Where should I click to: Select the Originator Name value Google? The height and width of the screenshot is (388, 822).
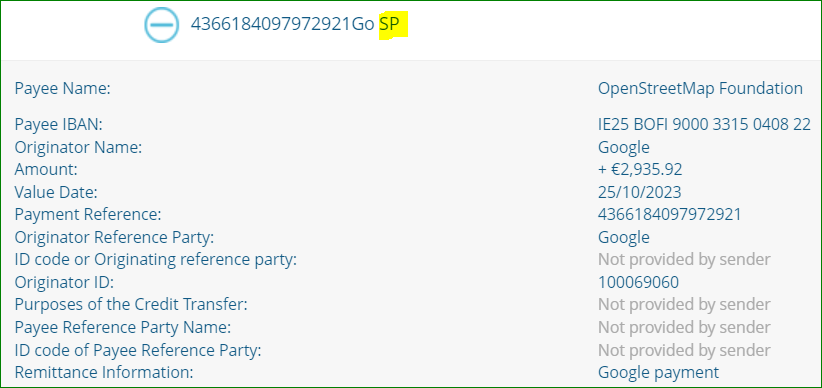(624, 148)
